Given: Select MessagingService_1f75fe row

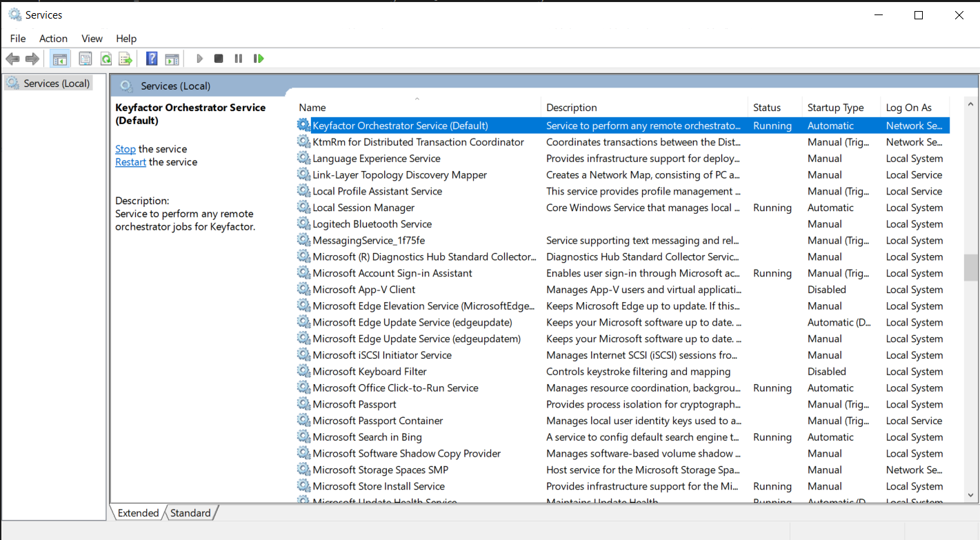Looking at the screenshot, I should [623, 241].
